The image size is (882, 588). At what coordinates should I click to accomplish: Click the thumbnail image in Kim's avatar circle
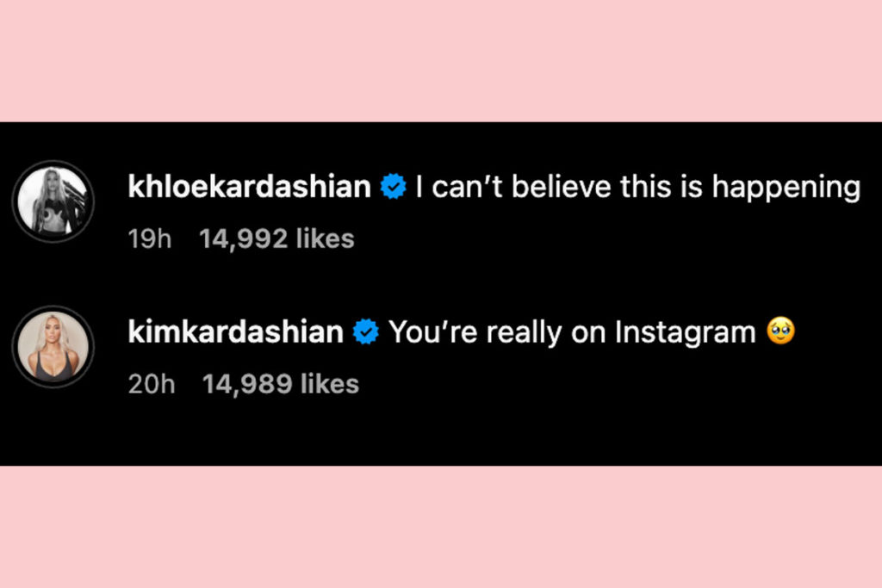click(53, 345)
